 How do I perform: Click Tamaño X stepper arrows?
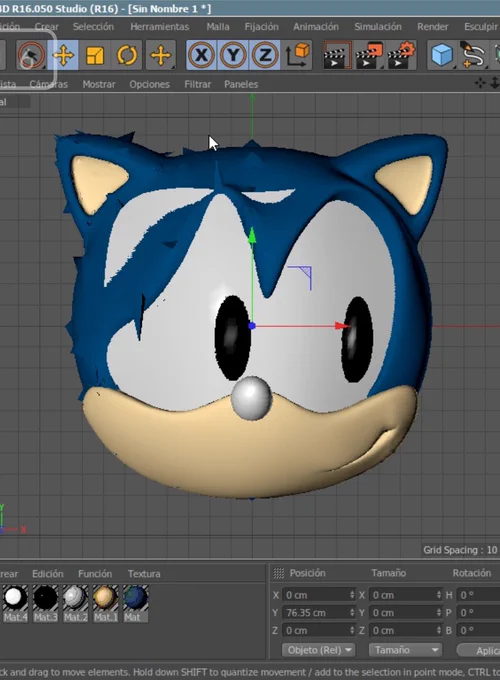439,595
